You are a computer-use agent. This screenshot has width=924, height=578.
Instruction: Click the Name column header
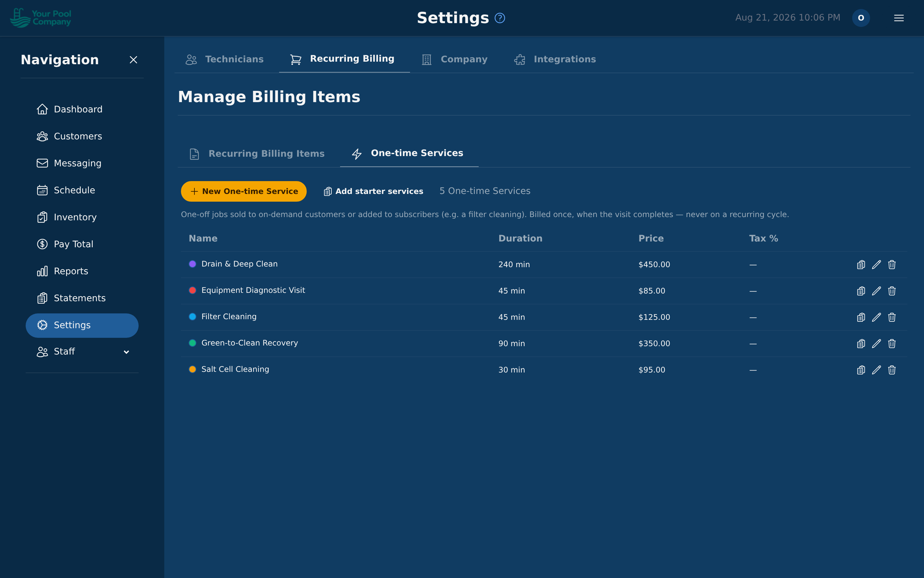(203, 239)
